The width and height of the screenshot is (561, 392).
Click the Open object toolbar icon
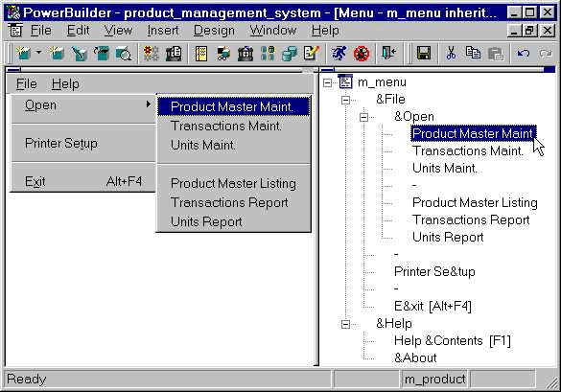[79, 54]
